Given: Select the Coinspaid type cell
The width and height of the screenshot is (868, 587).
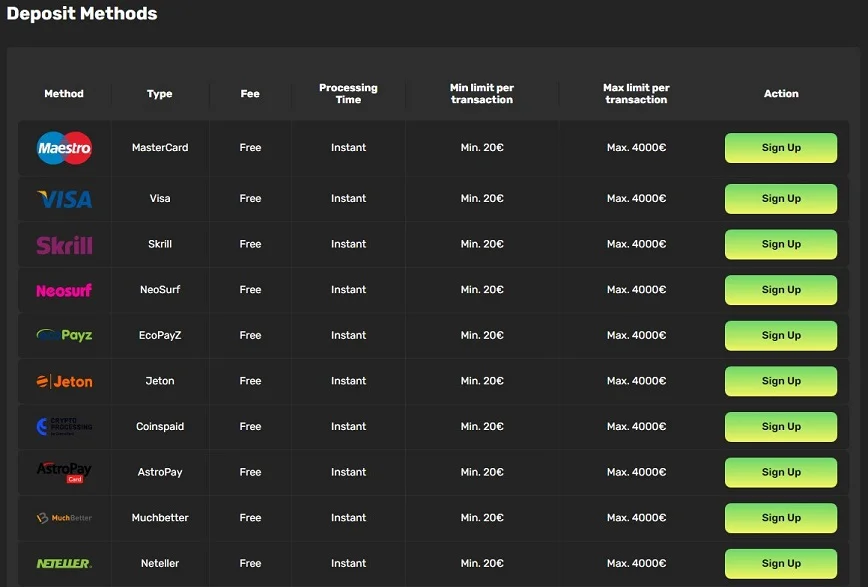Looking at the screenshot, I should tap(160, 426).
